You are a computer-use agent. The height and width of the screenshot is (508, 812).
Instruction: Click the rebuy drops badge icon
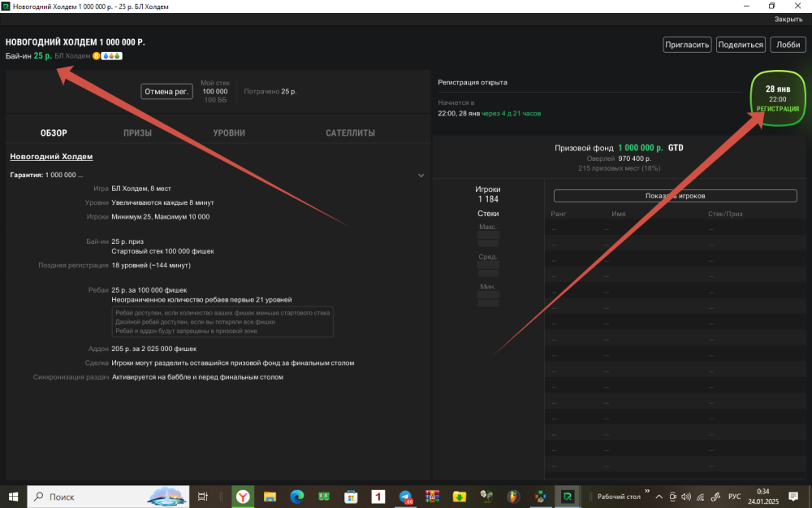coord(111,56)
